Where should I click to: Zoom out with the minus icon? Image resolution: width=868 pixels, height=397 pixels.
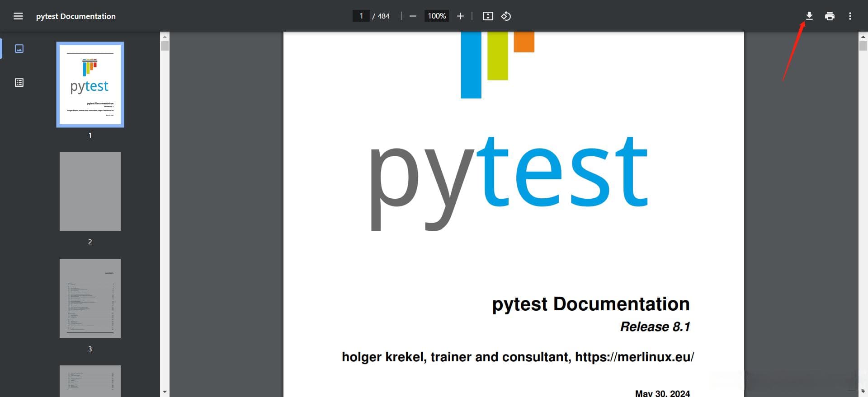[x=413, y=16]
